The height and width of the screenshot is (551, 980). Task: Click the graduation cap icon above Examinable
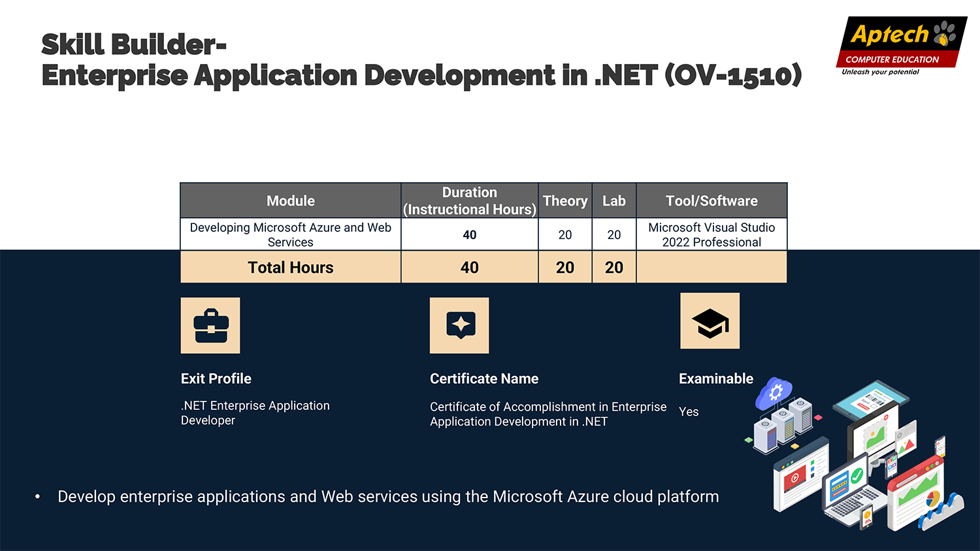(x=710, y=321)
